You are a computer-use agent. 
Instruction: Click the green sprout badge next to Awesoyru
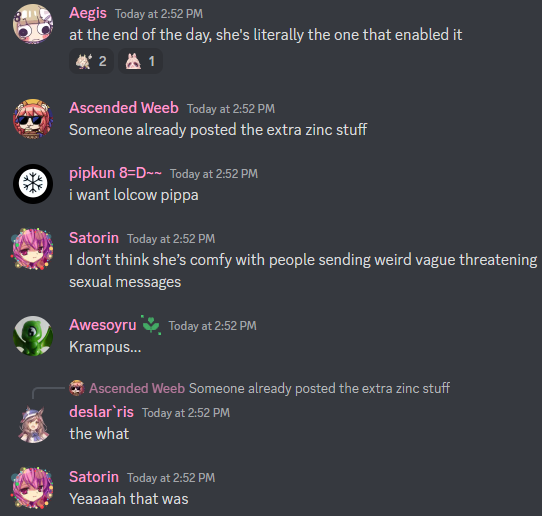pos(151,325)
